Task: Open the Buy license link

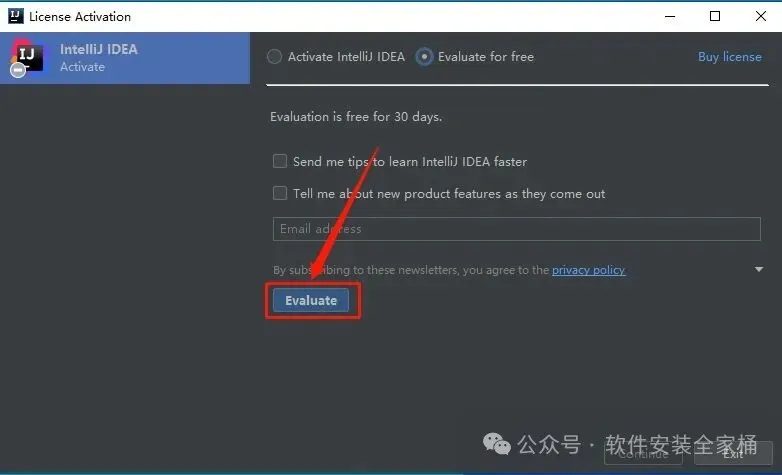Action: [x=730, y=57]
